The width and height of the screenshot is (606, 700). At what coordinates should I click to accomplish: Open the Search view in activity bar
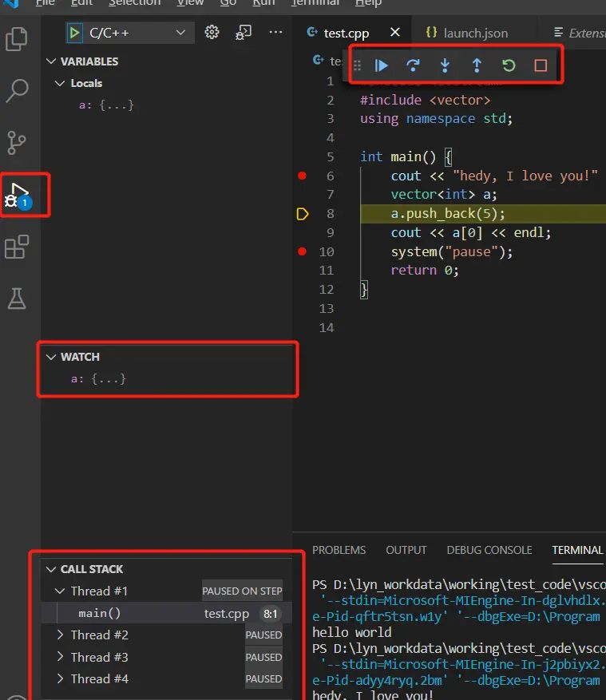click(17, 91)
